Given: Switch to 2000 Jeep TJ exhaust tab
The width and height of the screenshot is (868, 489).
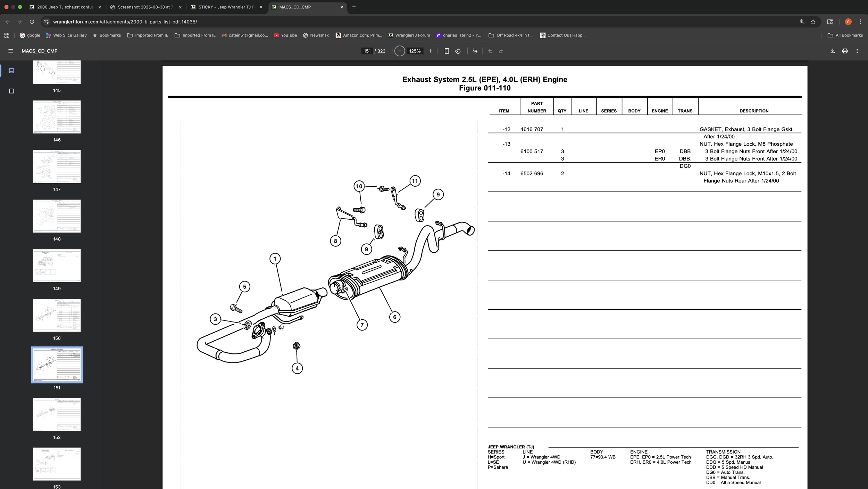Looking at the screenshot, I should 65,7.
